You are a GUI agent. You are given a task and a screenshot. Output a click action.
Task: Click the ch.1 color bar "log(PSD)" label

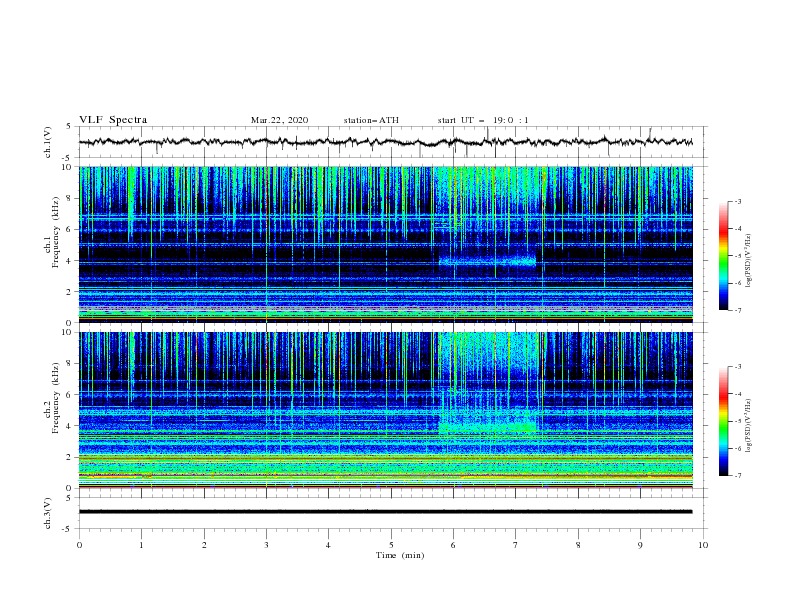748,261
